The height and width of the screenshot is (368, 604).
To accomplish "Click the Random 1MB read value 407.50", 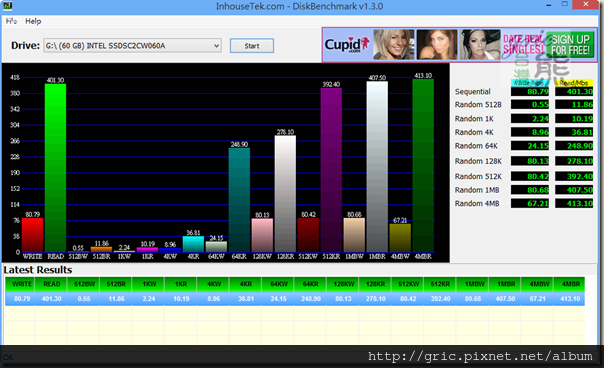I will [x=574, y=190].
